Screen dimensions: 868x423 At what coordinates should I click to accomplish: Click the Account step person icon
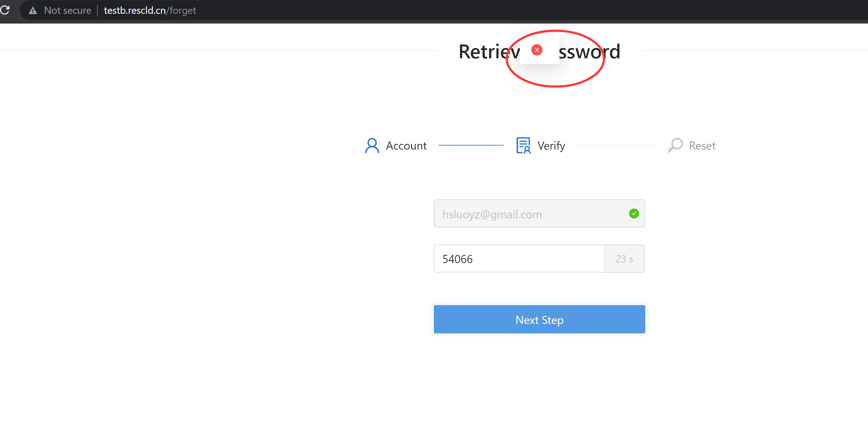pyautogui.click(x=372, y=145)
